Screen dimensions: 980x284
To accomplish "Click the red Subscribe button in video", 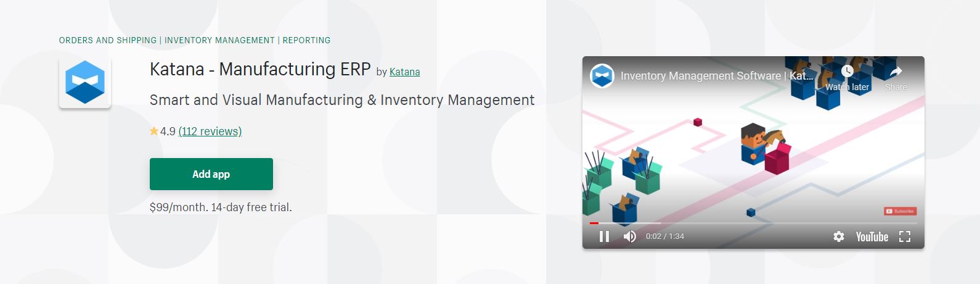I will (900, 211).
